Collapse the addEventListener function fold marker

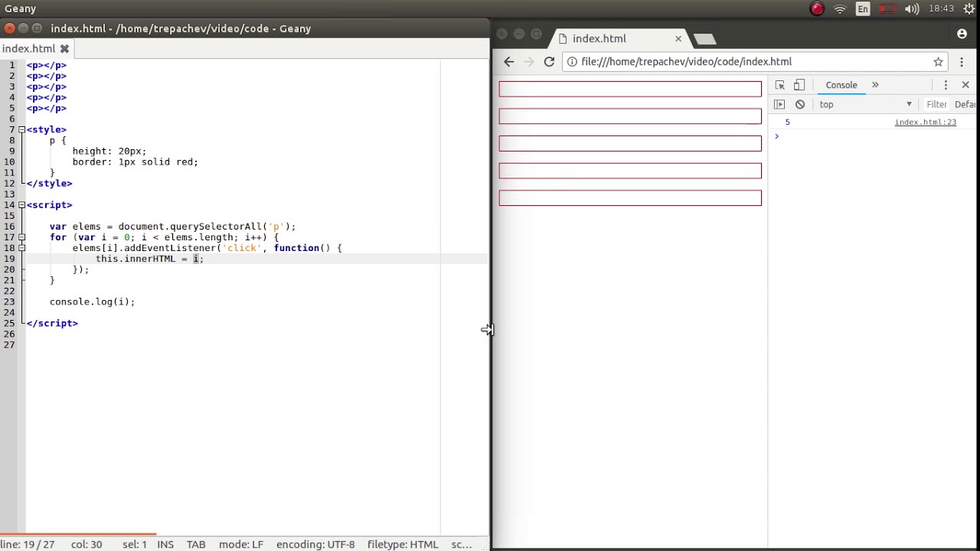click(21, 248)
